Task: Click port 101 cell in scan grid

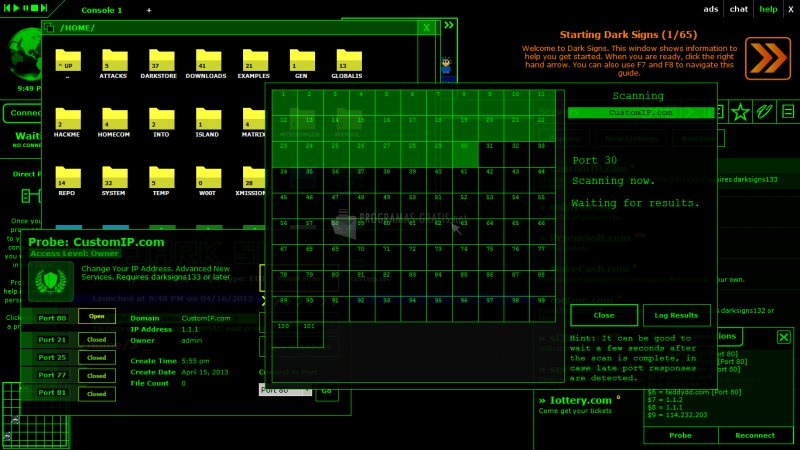Action: (x=310, y=335)
